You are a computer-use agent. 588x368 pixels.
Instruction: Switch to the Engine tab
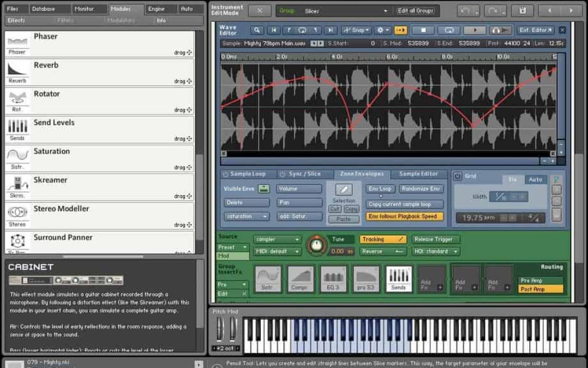pyautogui.click(x=161, y=9)
